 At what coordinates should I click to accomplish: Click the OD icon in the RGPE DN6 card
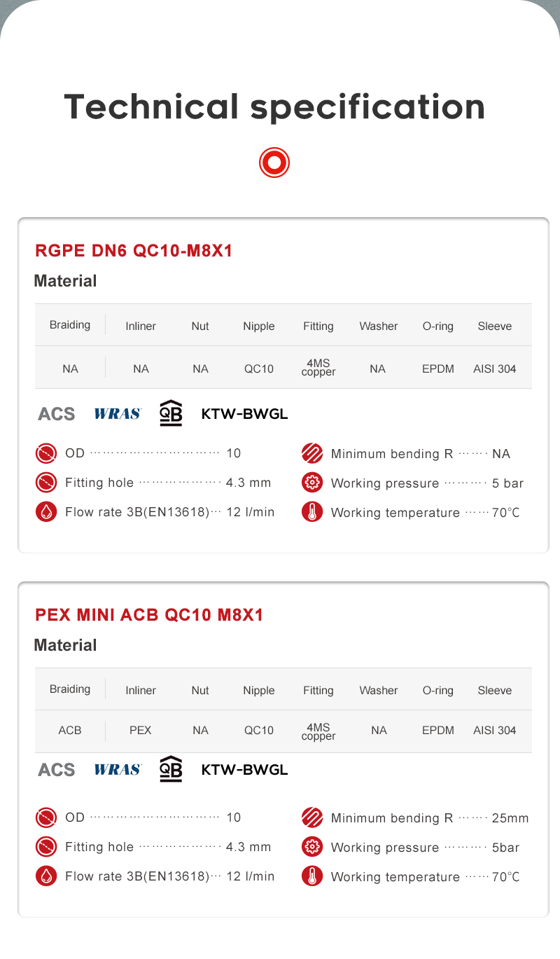pyautogui.click(x=46, y=453)
